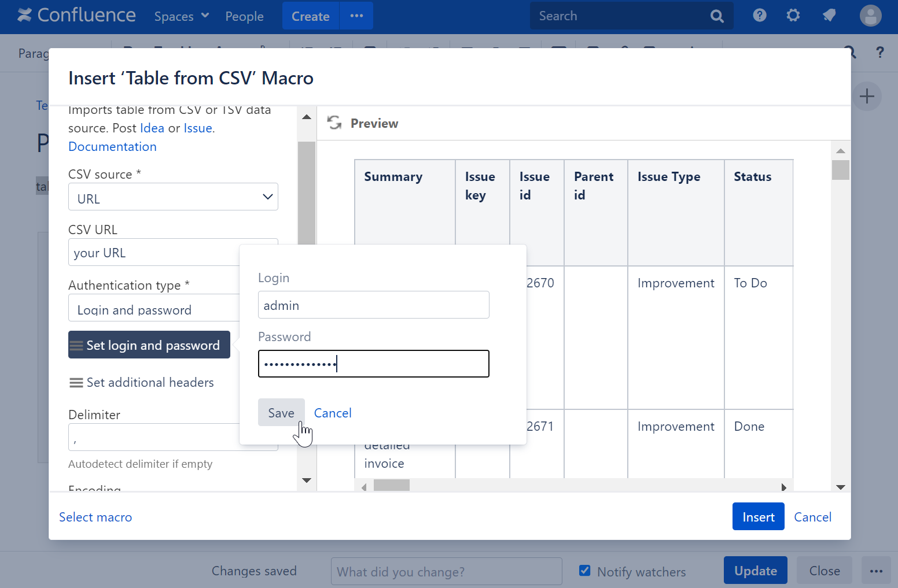Click the blue Insert button
898x588 pixels.
tap(758, 516)
